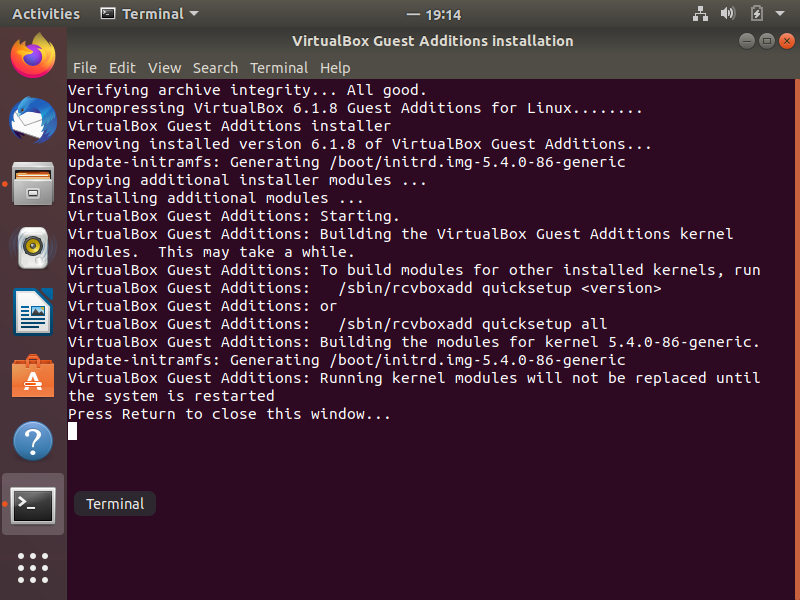
Task: Open the Search menu in the terminal
Action: click(x=215, y=68)
